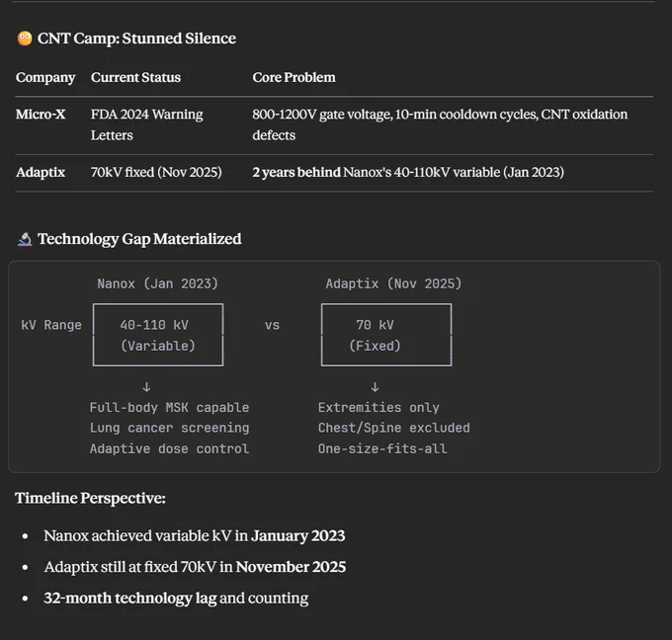Click the 'Extremities only' line
The image size is (672, 640).
click(x=378, y=407)
